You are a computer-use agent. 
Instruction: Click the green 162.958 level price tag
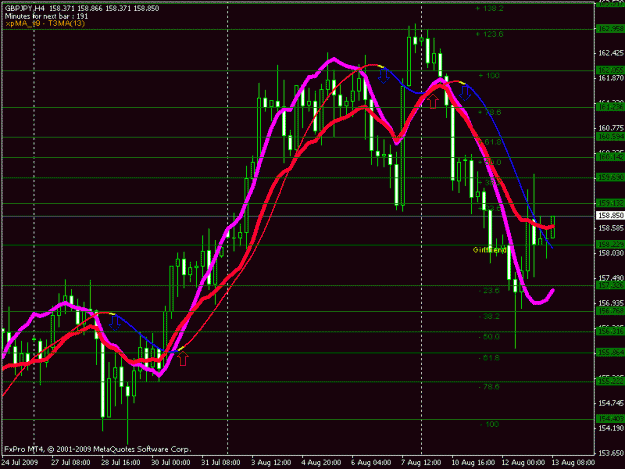click(x=610, y=29)
